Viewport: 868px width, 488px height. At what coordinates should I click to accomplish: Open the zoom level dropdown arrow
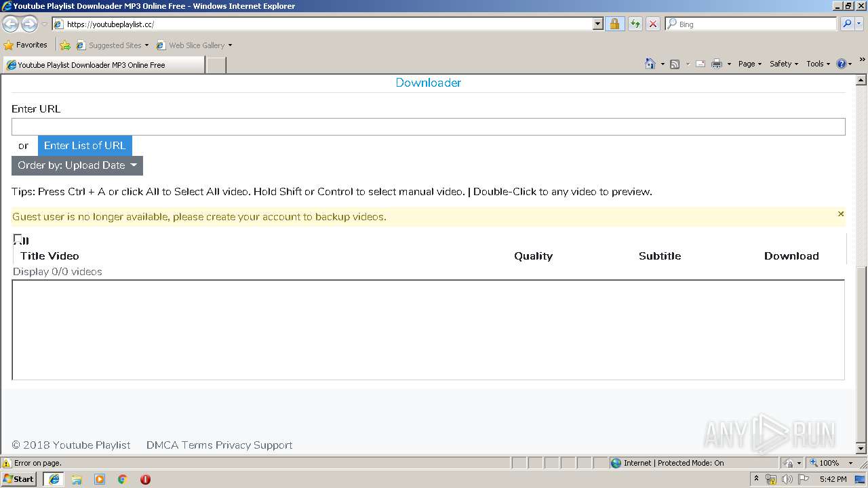click(850, 463)
